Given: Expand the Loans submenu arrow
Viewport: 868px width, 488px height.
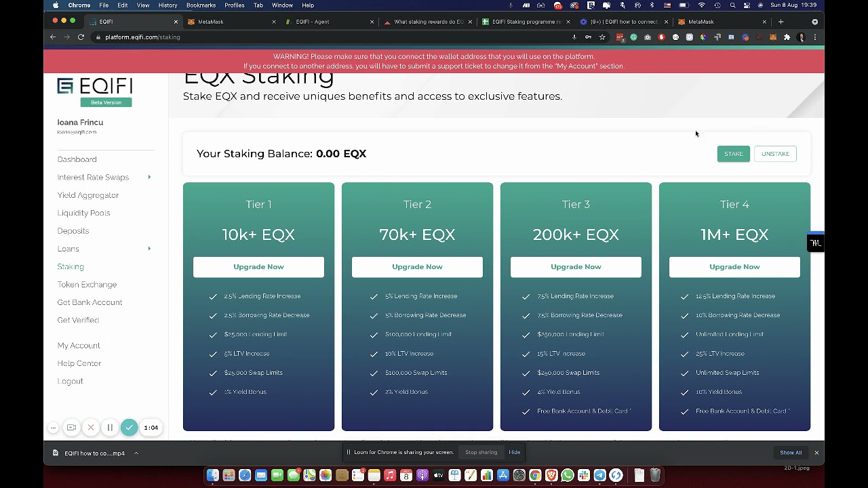Looking at the screenshot, I should [x=149, y=249].
